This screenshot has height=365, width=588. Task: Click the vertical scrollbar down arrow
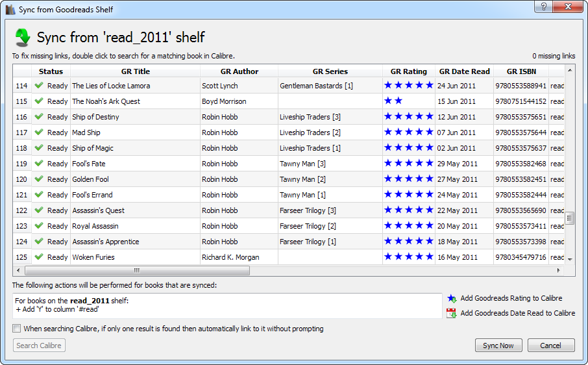(570, 259)
